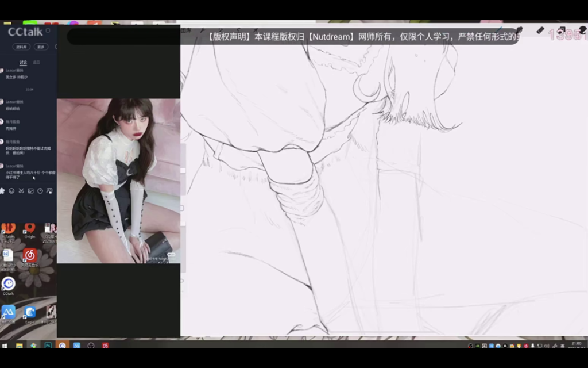Click the 更多 button
This screenshot has height=368, width=588.
[40, 47]
